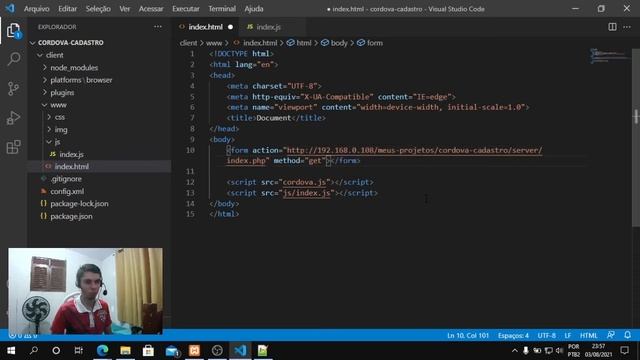Screen dimensions: 640x360
Task: Open config.xml file in explorer
Action: click(x=67, y=191)
